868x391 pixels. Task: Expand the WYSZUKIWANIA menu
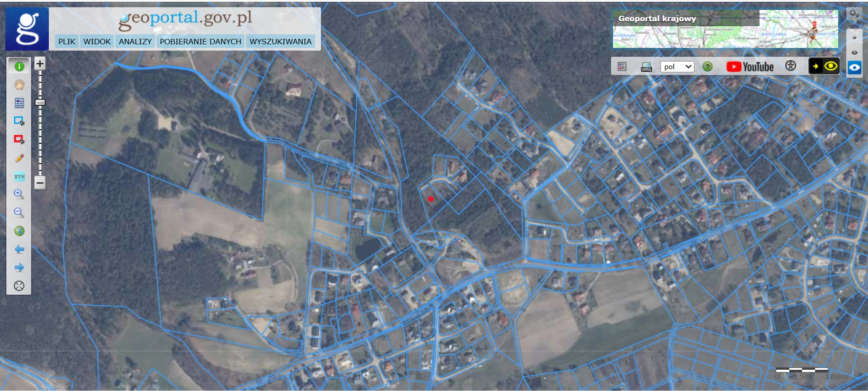tap(280, 42)
